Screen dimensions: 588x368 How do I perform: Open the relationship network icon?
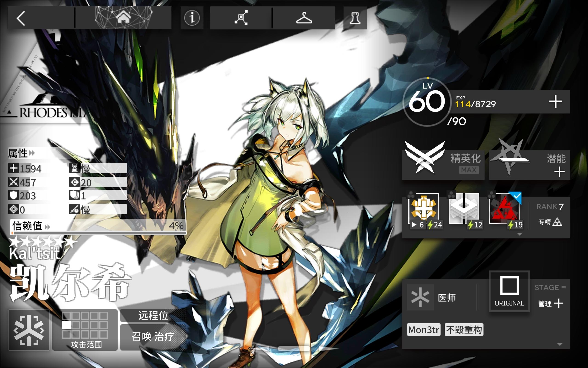pyautogui.click(x=241, y=18)
